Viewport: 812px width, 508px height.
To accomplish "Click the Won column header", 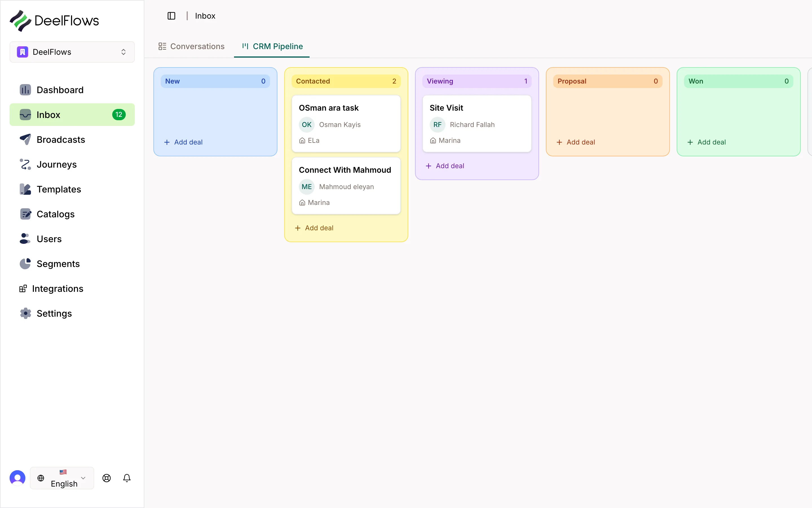I will (738, 81).
